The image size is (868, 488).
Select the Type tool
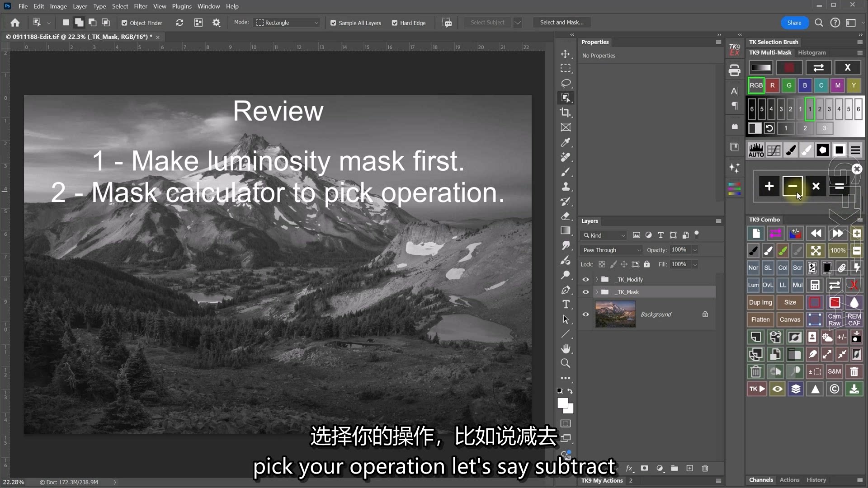coord(566,305)
